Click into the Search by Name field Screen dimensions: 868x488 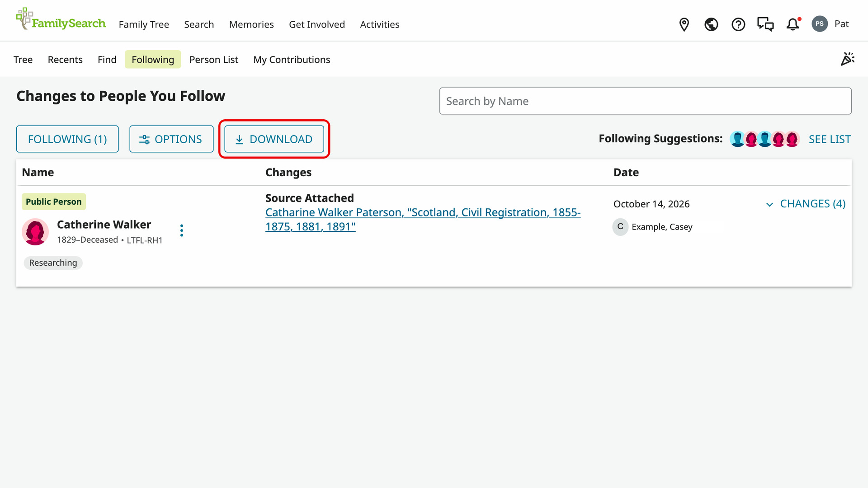coord(645,101)
